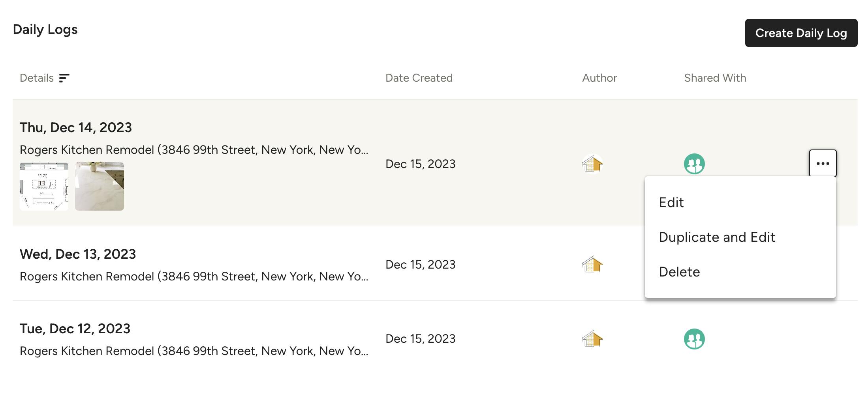Sort by the Date Created column header
Screen dimensions: 868x396
(419, 78)
